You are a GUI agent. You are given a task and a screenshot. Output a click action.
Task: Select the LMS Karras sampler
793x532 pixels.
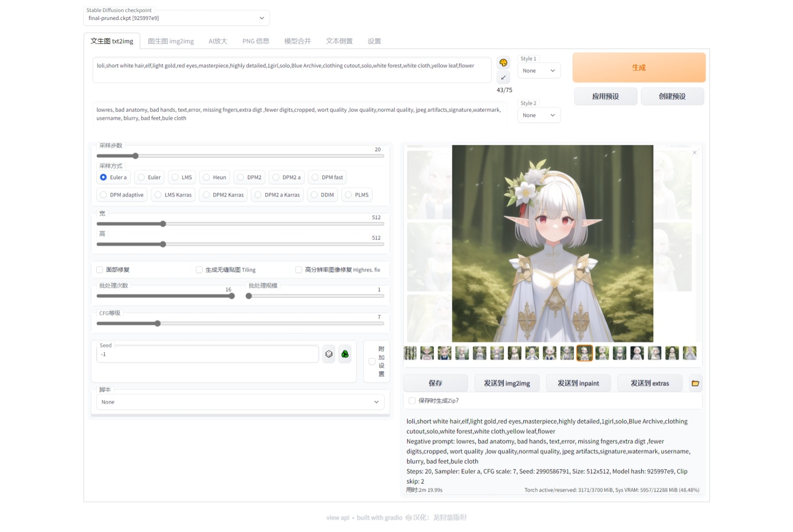(173, 195)
